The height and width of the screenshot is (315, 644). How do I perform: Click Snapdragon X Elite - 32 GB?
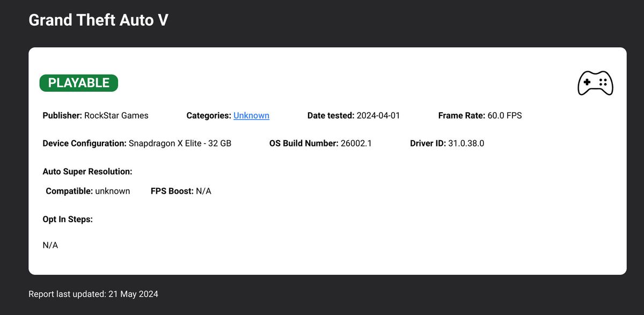(x=180, y=143)
